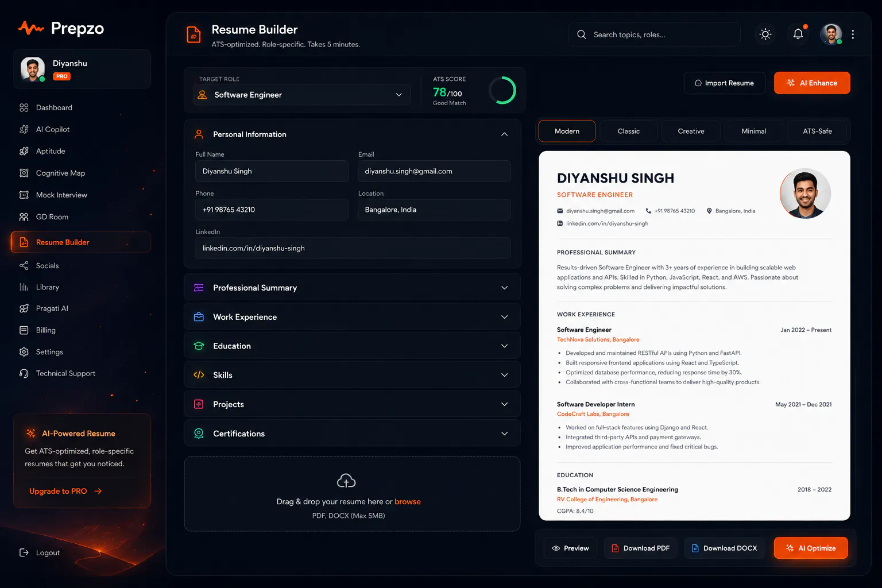Click the LinkedIn input field
This screenshot has width=882, height=588.
(353, 248)
